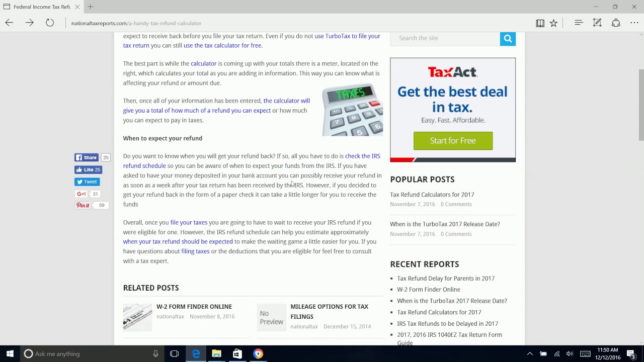
Task: Click the W-2 form post thumbnail
Action: click(x=137, y=317)
